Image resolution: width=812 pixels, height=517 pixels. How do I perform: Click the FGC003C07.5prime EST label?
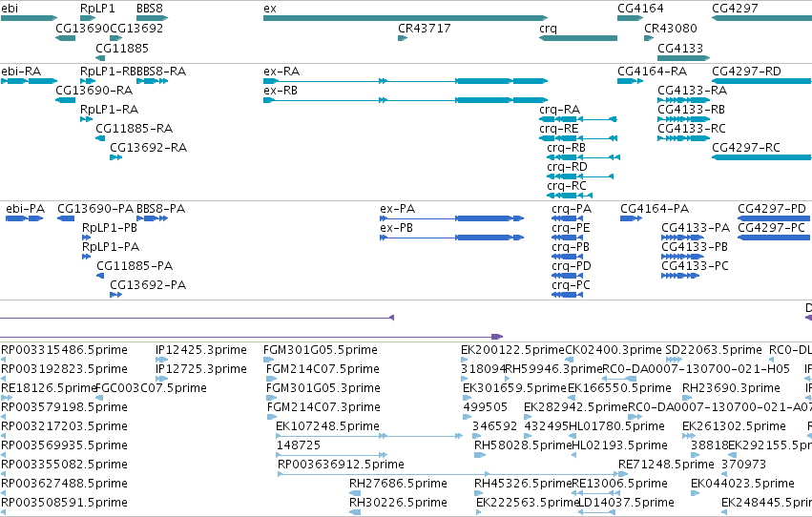point(151,387)
